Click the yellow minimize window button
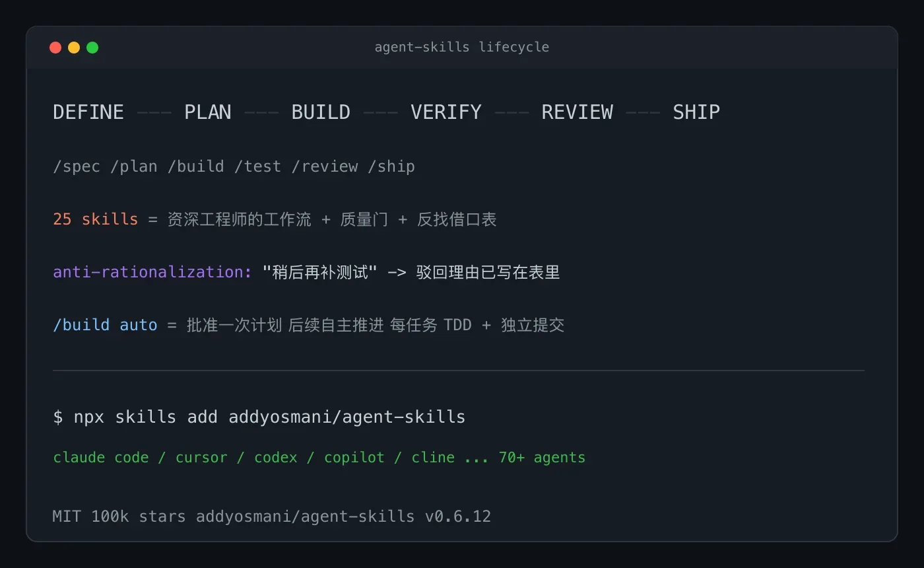The width and height of the screenshot is (924, 568). tap(74, 48)
